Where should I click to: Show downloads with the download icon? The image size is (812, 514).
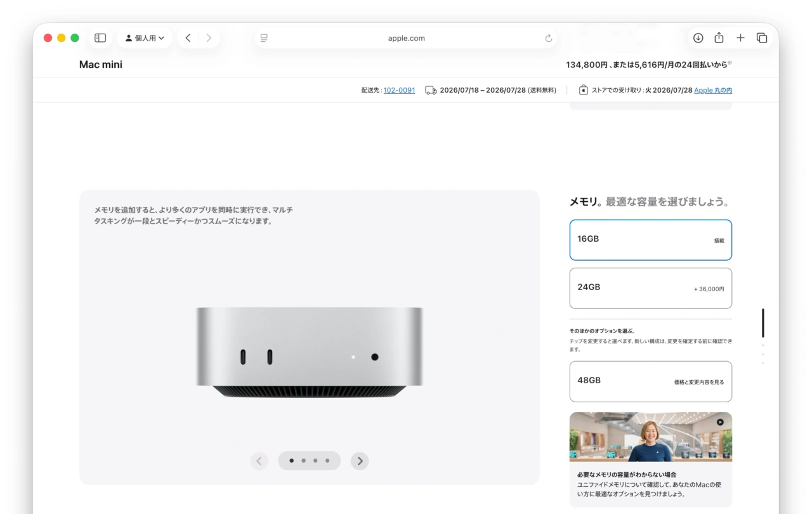point(698,38)
